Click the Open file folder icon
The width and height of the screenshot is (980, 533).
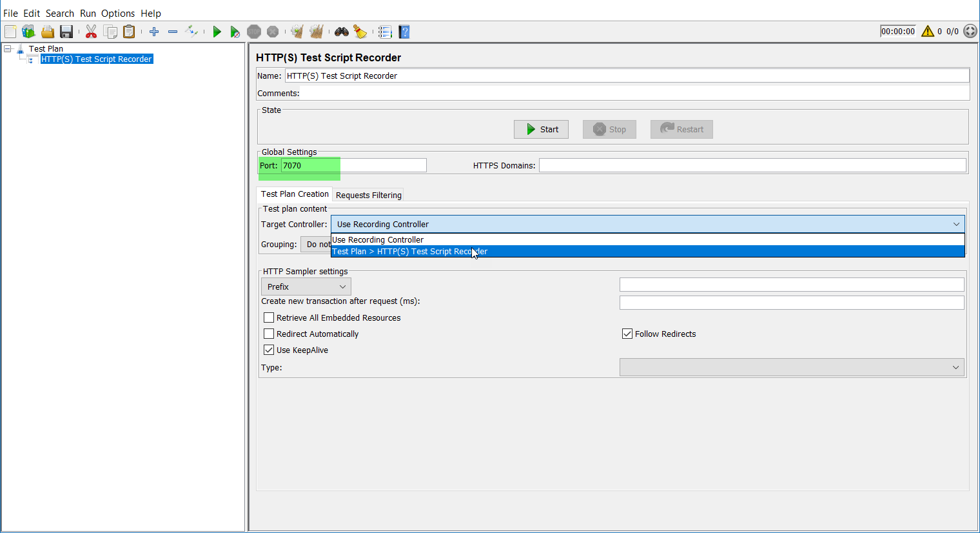coord(48,32)
